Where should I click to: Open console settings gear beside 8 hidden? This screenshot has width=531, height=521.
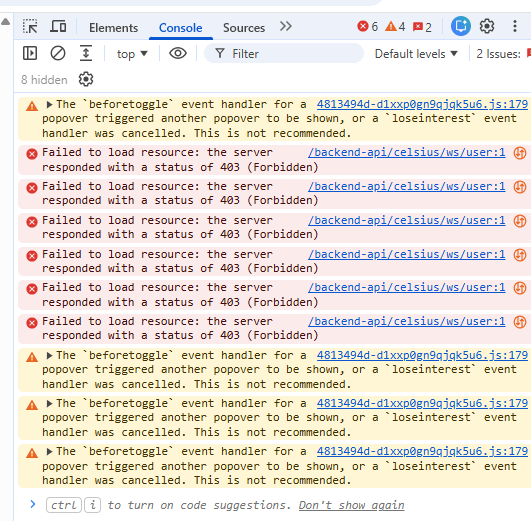click(x=86, y=80)
